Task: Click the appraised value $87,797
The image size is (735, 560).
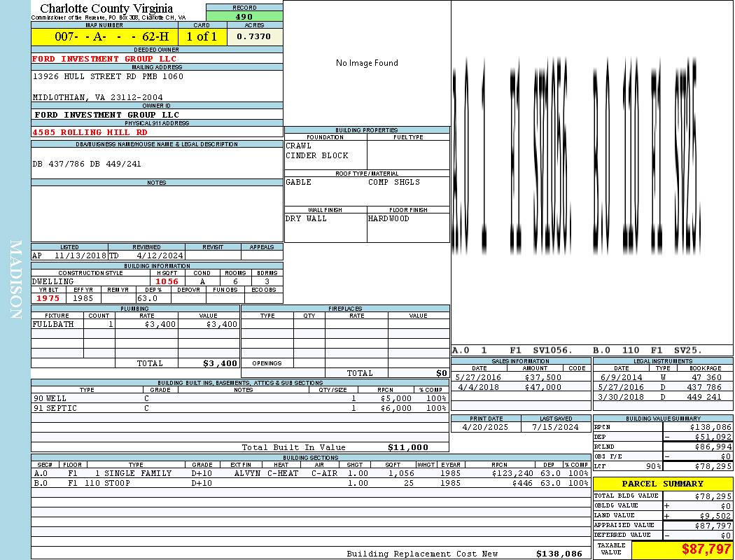Action: (x=713, y=526)
